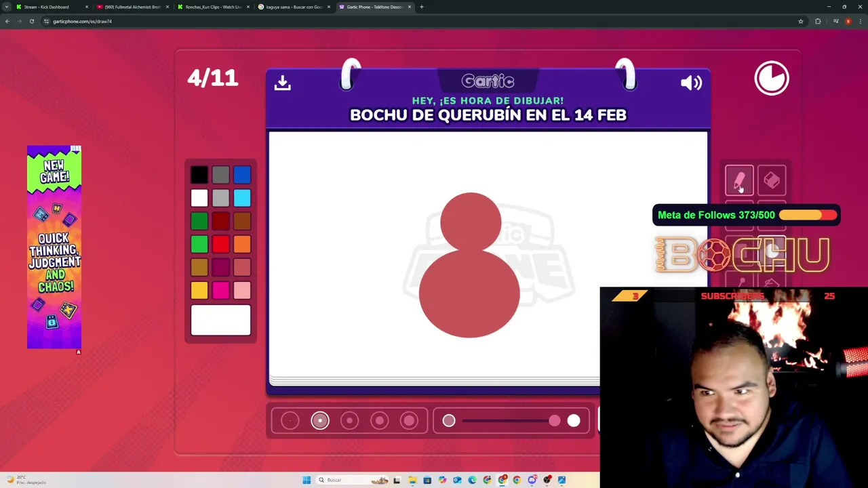Screen dimensions: 868x488
Task: Open Discord from the taskbar
Action: pyautogui.click(x=532, y=480)
